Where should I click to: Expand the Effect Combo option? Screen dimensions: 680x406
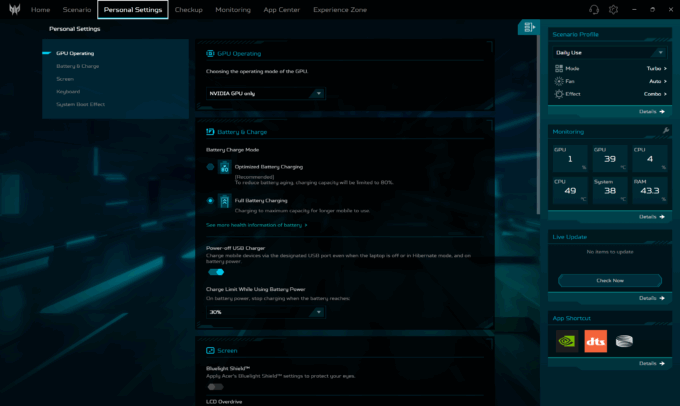655,94
